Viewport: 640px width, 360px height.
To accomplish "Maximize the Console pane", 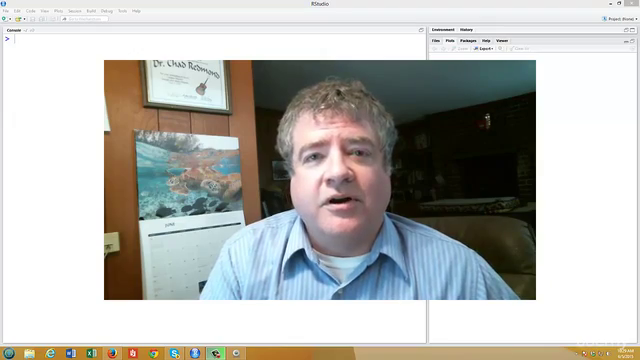I will coord(421,30).
